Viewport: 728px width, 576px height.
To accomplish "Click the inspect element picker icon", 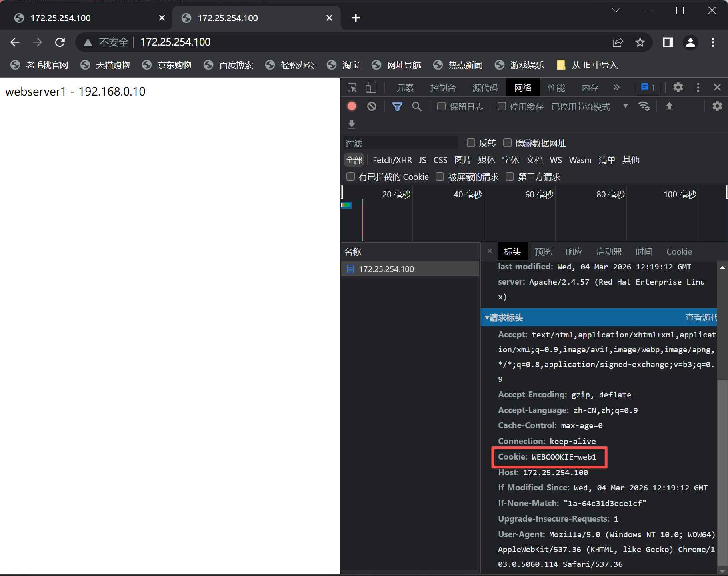I will pyautogui.click(x=352, y=88).
